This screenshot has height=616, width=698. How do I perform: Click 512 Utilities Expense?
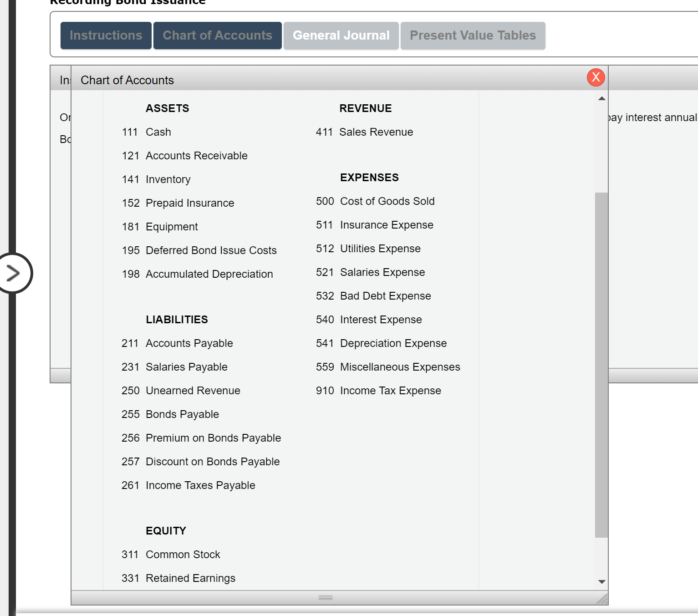coord(368,249)
